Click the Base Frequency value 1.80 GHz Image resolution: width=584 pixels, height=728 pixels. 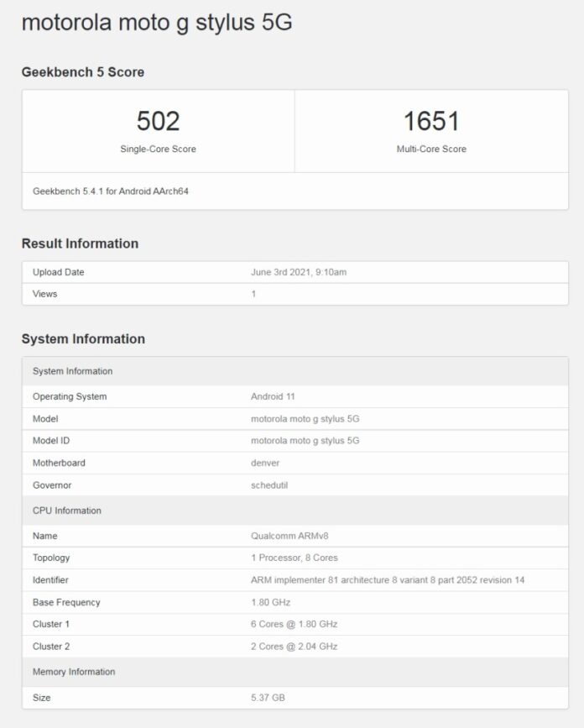tap(270, 602)
